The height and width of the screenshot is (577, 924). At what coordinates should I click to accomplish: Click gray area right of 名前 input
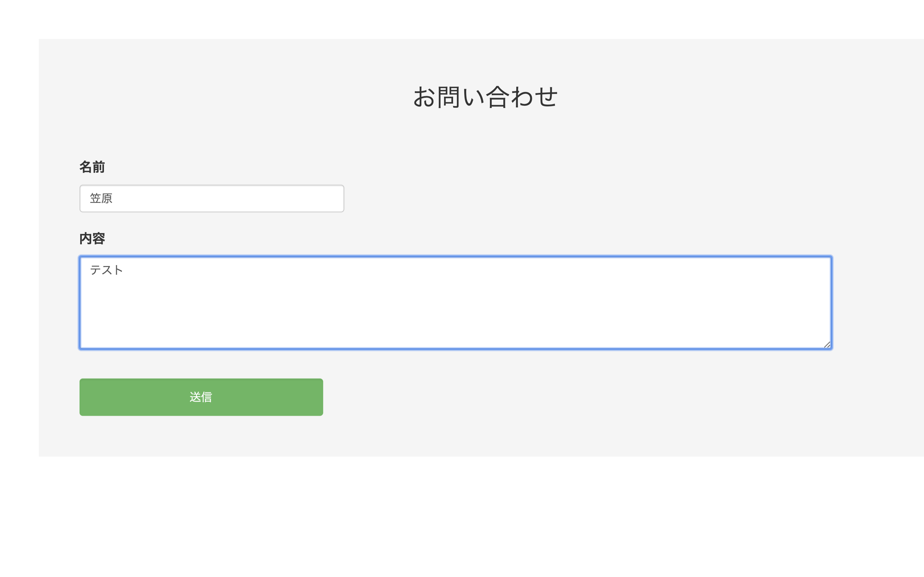pyautogui.click(x=573, y=198)
